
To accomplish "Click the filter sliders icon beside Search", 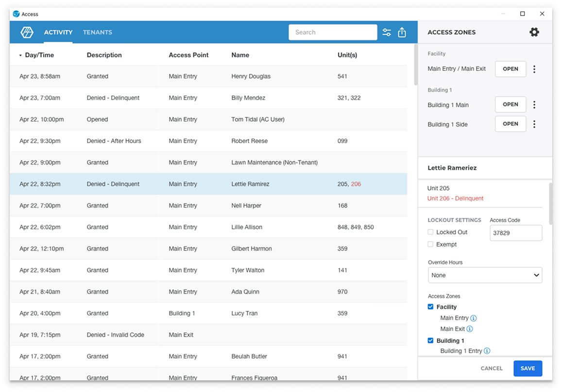I will [x=387, y=33].
